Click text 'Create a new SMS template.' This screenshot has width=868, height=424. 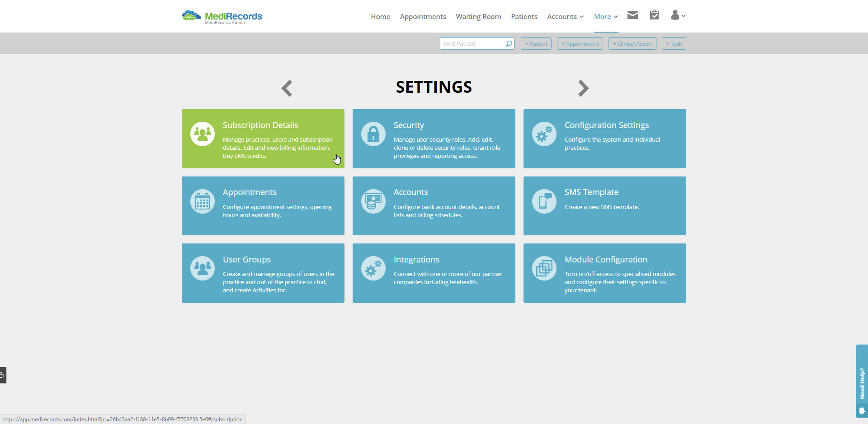tap(602, 207)
